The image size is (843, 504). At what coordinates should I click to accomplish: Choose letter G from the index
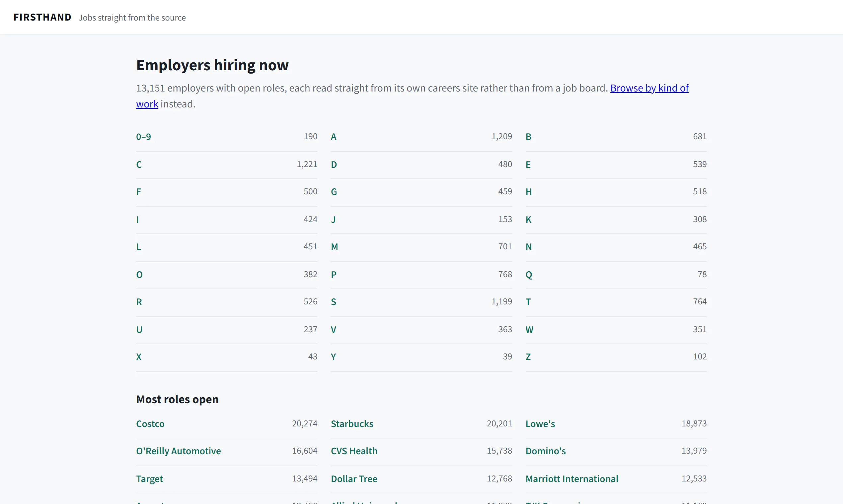(x=334, y=192)
